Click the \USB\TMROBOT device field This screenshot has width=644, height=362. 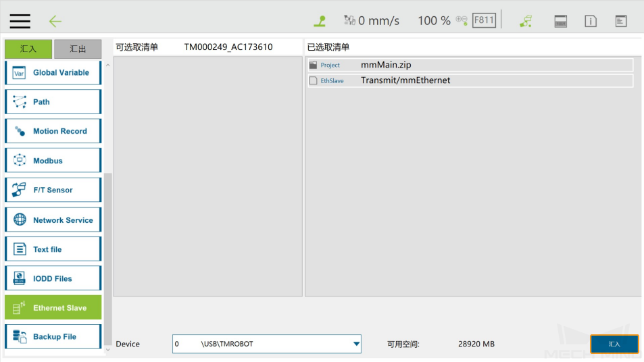point(267,344)
